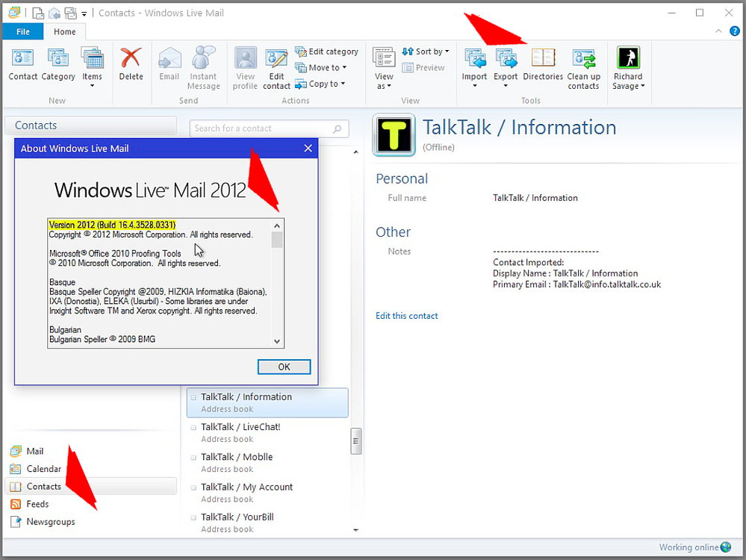Click the Search for a contact field
This screenshot has width=746, height=560.
pyautogui.click(x=269, y=128)
